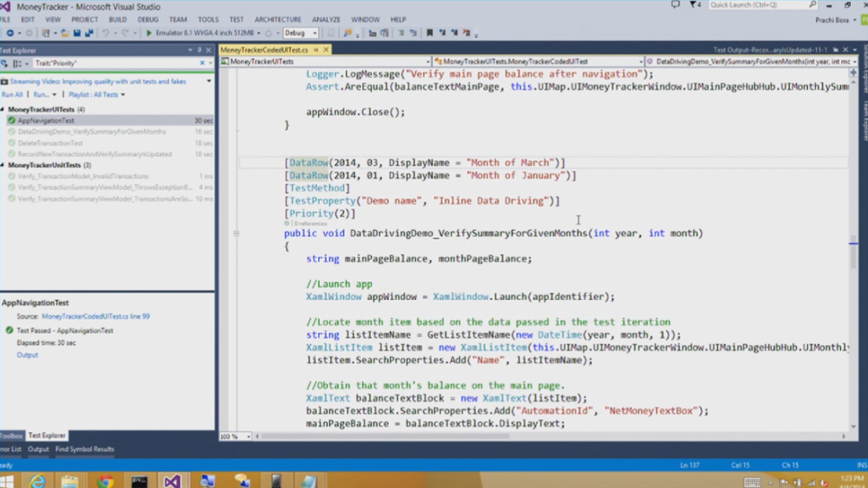Switch to the MoneyTrackerCodedUITest.cs tab

(x=264, y=50)
